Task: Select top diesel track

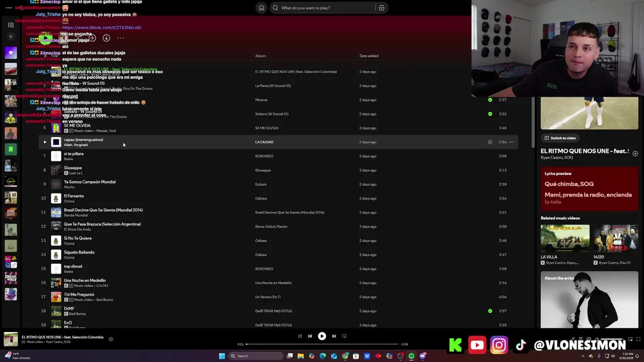Action: pyautogui.click(x=73, y=266)
